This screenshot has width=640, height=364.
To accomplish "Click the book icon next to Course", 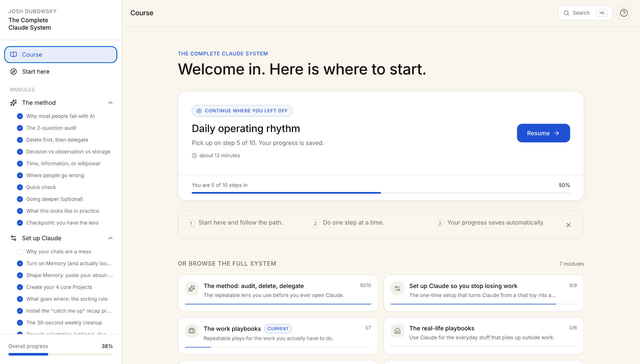I will click(x=14, y=55).
